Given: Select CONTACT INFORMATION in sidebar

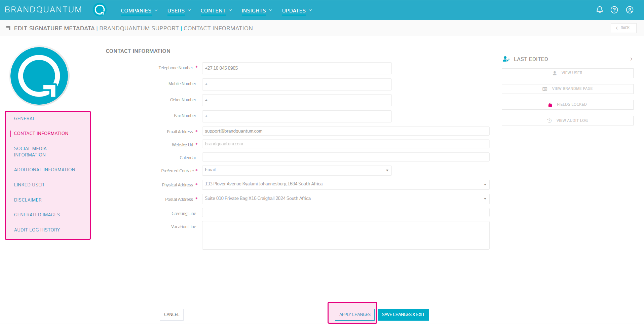Looking at the screenshot, I should (x=41, y=133).
